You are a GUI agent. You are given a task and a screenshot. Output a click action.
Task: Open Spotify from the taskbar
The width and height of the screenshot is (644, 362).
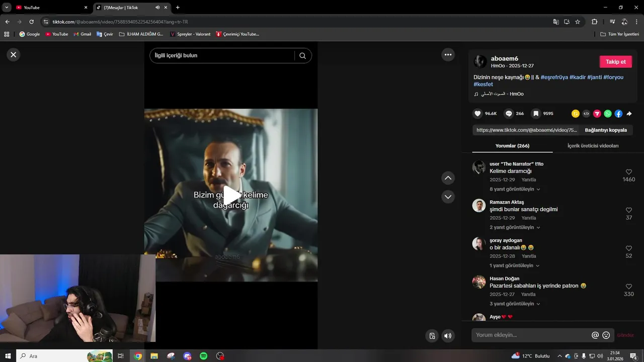[x=204, y=356]
